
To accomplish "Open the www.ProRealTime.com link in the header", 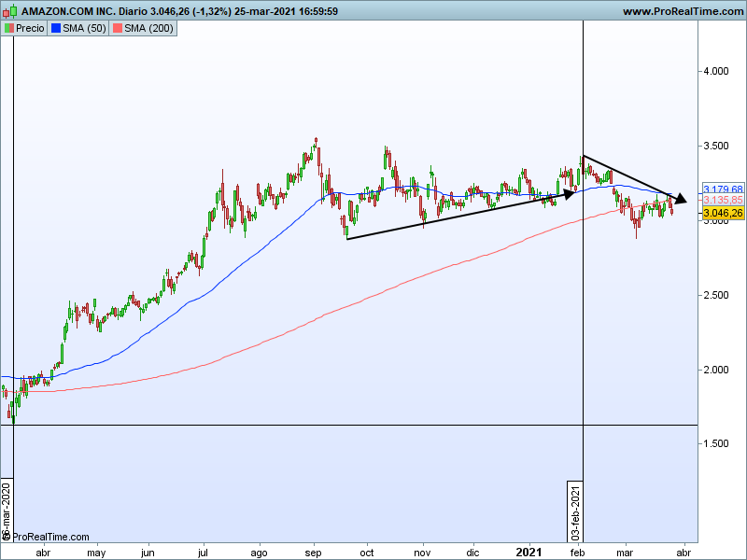I will pyautogui.click(x=683, y=11).
